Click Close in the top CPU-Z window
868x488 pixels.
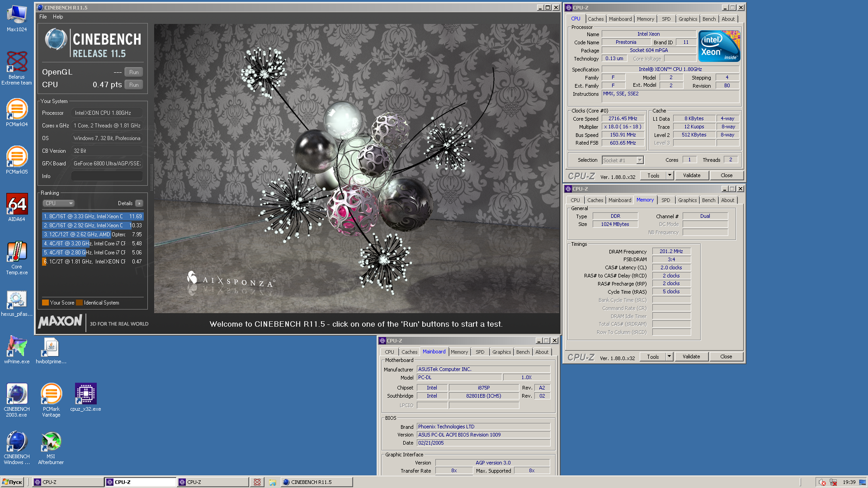click(x=726, y=175)
